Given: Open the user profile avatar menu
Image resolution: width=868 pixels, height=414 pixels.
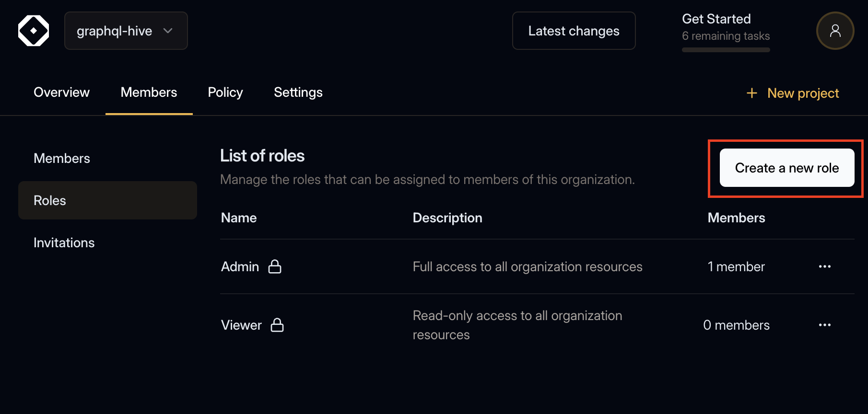Looking at the screenshot, I should point(835,31).
